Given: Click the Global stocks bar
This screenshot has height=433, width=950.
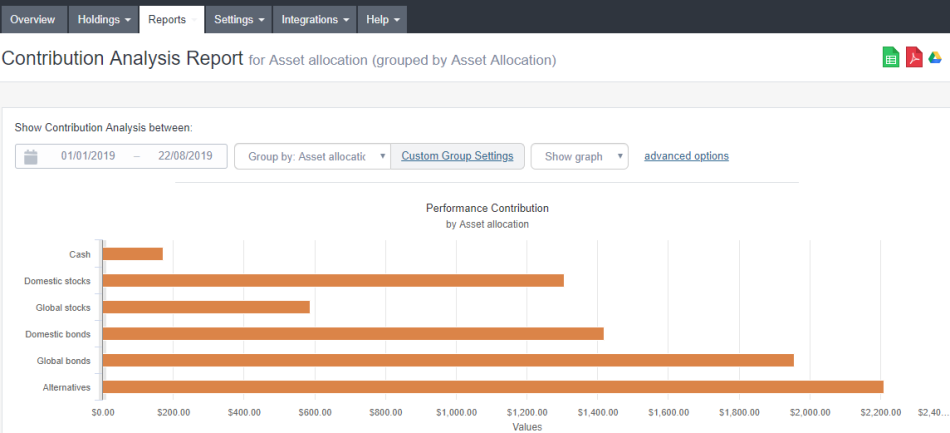Looking at the screenshot, I should coord(206,307).
